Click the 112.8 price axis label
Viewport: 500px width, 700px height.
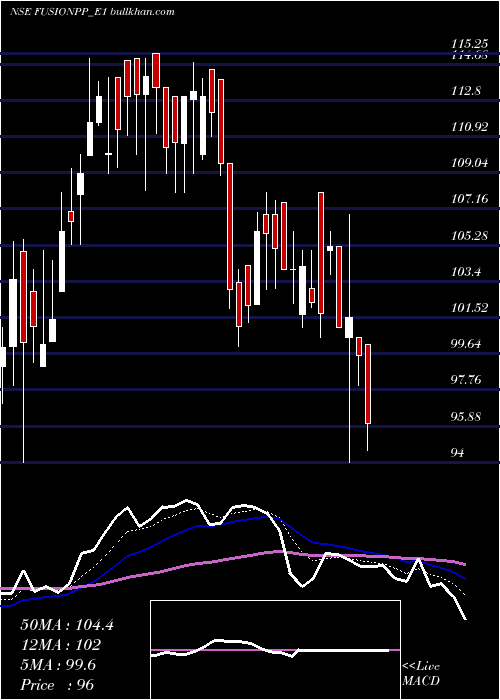(467, 92)
